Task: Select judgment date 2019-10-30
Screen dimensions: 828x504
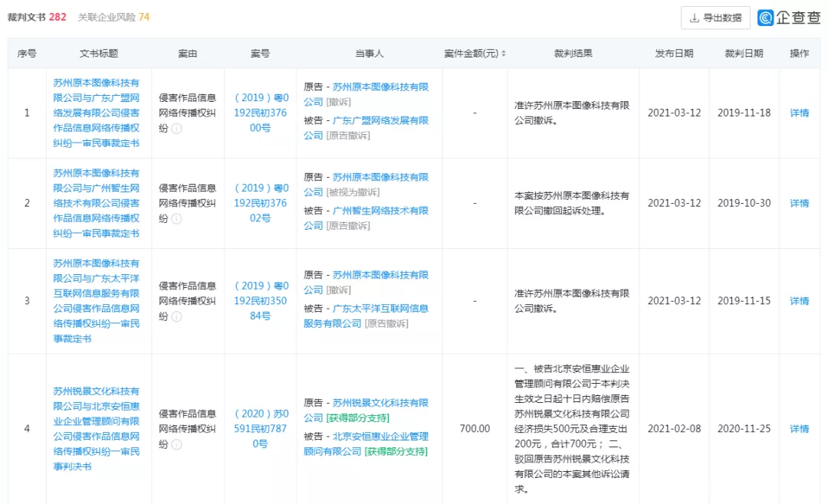Action: pyautogui.click(x=744, y=203)
